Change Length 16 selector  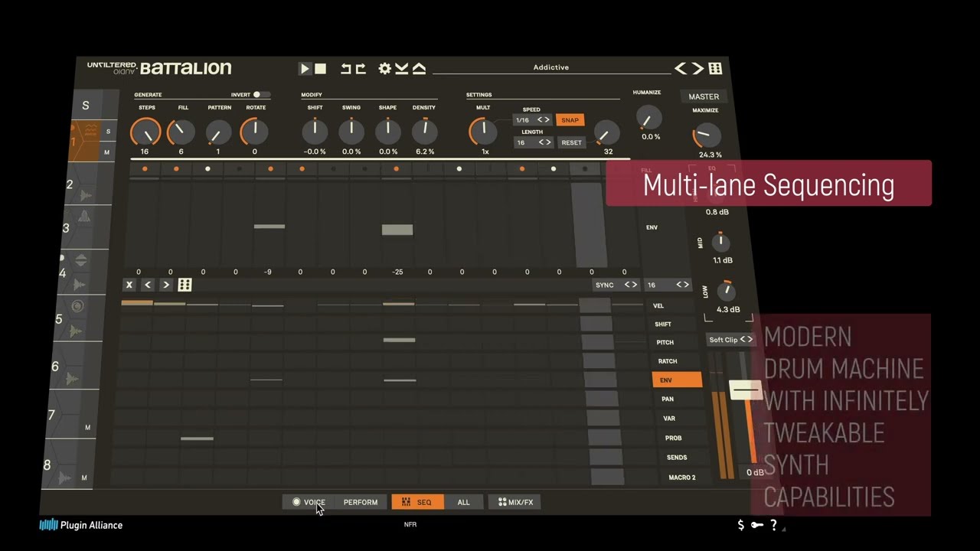coord(534,142)
